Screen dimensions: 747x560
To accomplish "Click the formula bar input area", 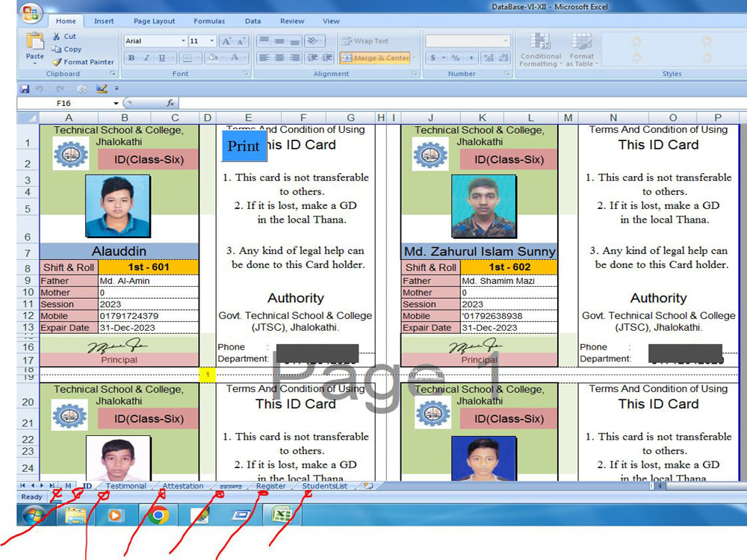I will pos(462,103).
